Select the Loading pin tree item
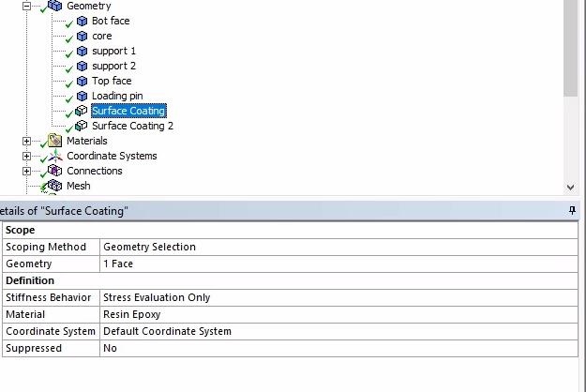586x392 pixels. [x=117, y=96]
